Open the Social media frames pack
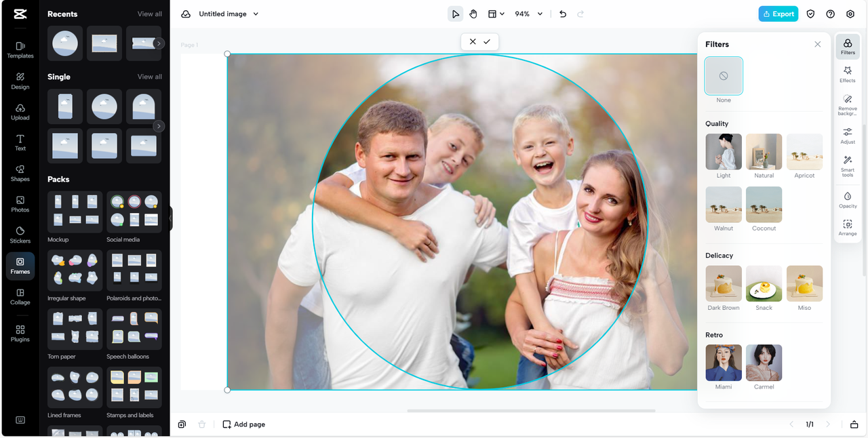868x438 pixels. click(x=134, y=212)
